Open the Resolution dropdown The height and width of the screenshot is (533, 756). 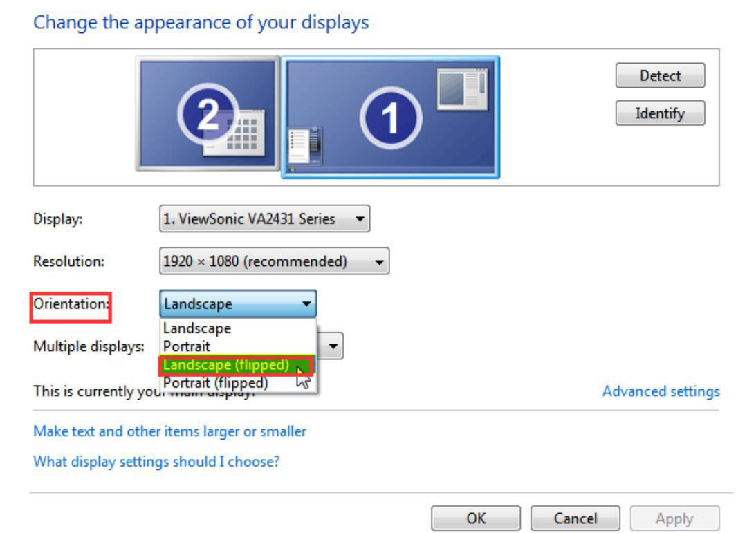275,261
